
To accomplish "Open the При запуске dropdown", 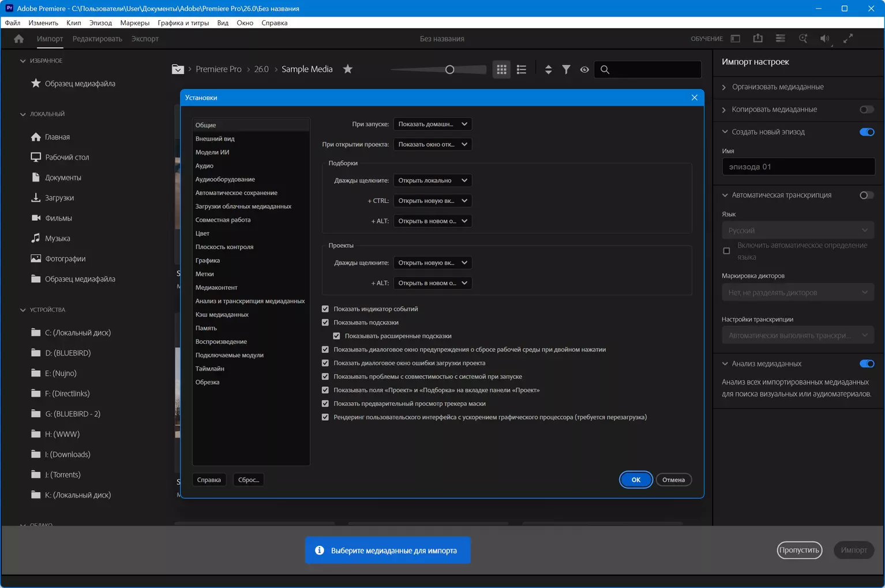I will 433,124.
